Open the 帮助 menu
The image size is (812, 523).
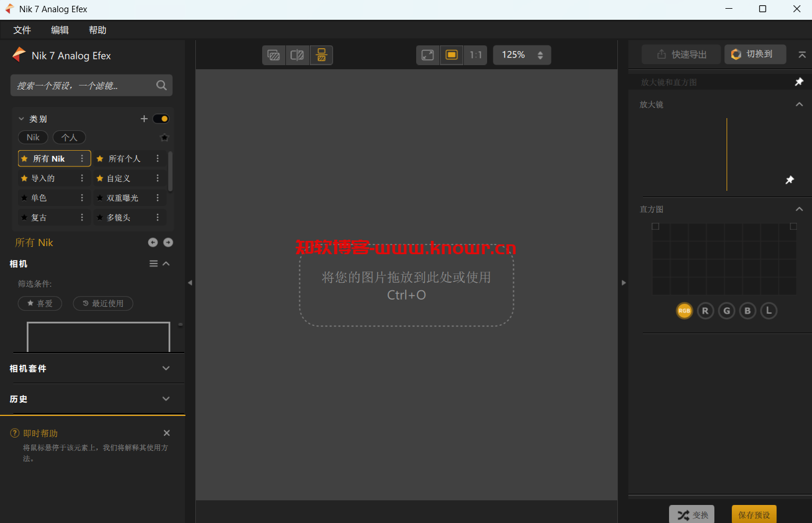98,30
